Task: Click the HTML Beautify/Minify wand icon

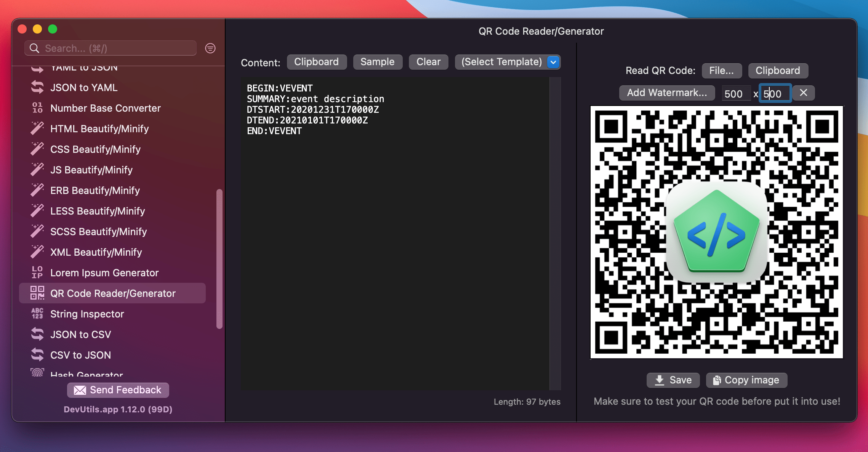Action: (x=37, y=128)
